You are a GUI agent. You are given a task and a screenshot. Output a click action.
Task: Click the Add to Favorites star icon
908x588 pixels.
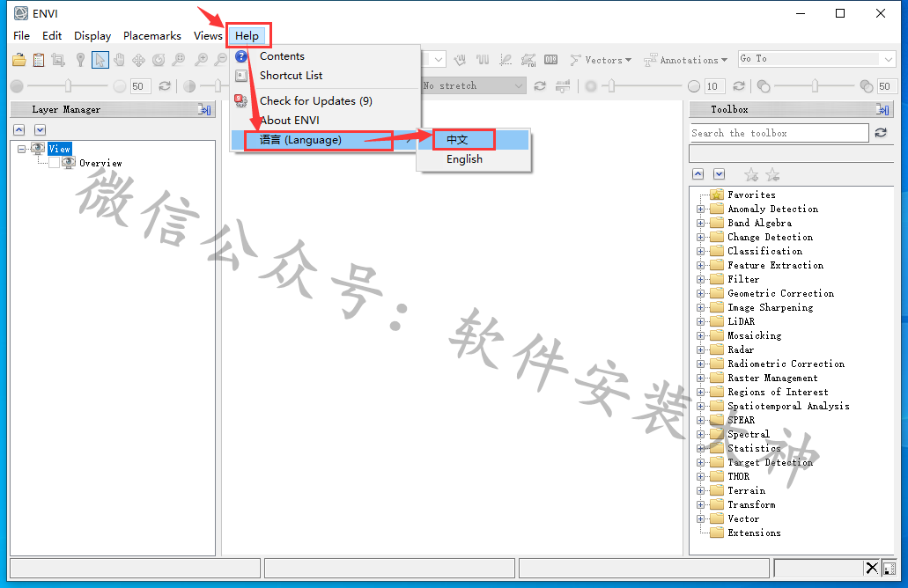(x=751, y=175)
